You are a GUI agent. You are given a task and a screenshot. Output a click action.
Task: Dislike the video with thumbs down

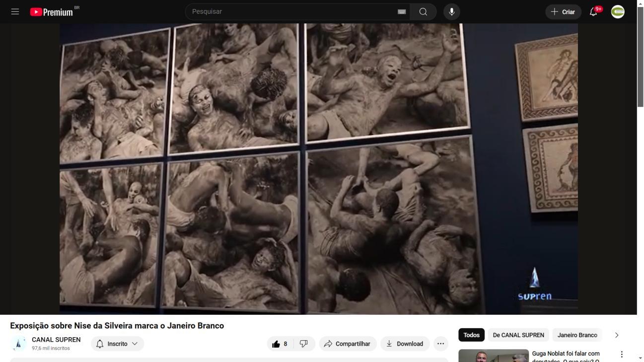304,344
